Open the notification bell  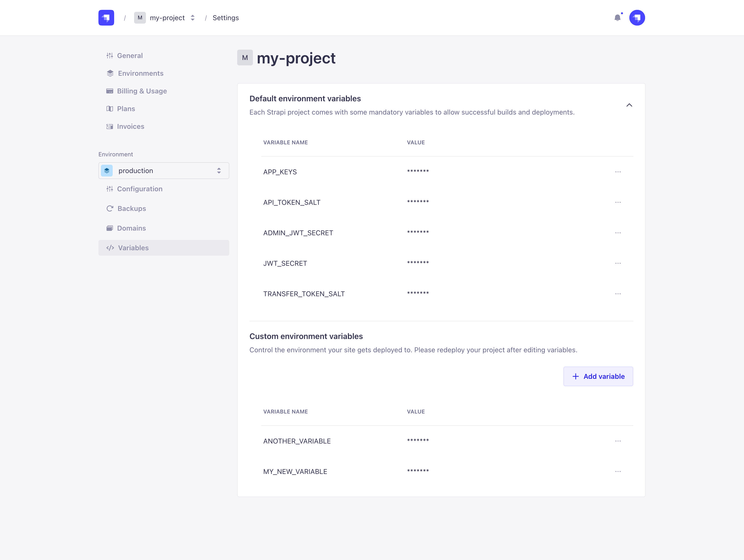(x=618, y=17)
